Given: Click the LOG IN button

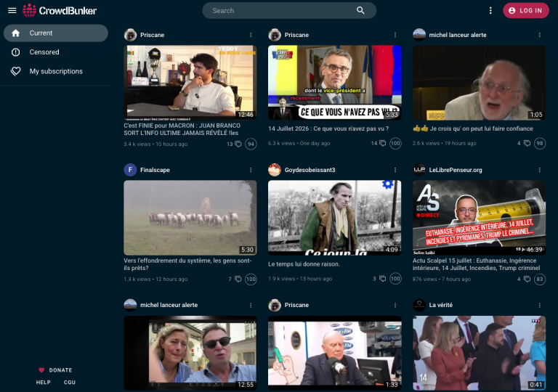Looking at the screenshot, I should coord(525,11).
